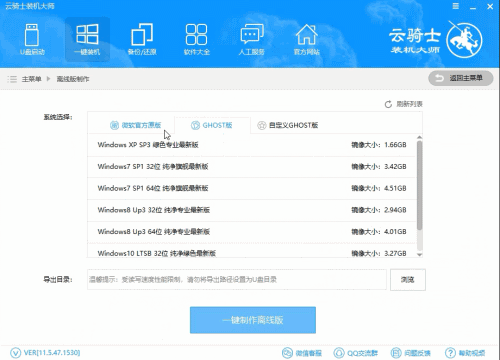
Task: Click the 离线版制作 breadcrumb text
Action: pos(73,79)
